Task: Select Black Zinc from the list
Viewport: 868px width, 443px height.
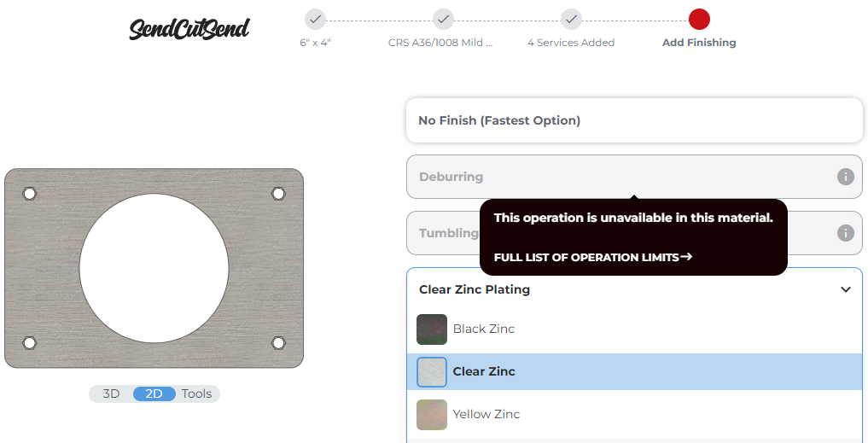Action: coord(483,329)
